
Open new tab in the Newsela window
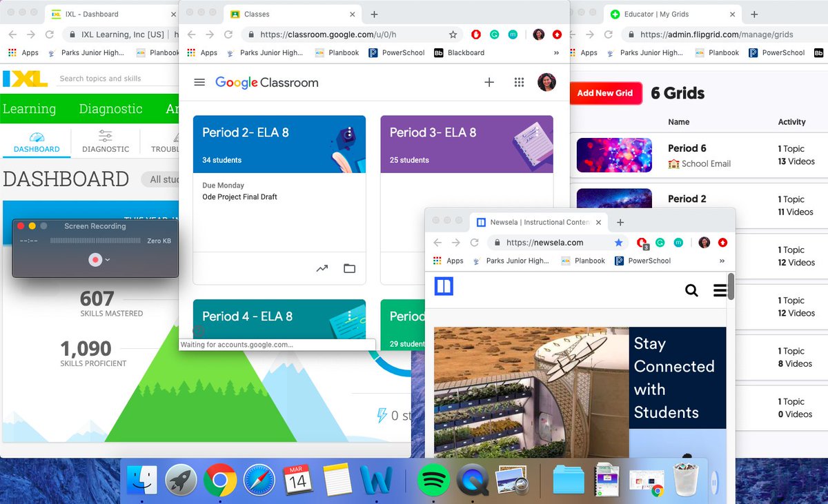[x=620, y=222]
